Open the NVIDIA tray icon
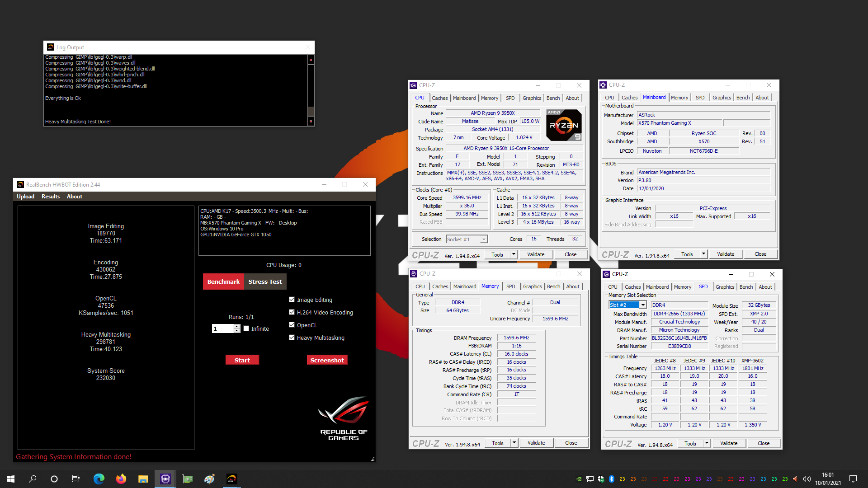The width and height of the screenshot is (868, 488). pos(579,479)
